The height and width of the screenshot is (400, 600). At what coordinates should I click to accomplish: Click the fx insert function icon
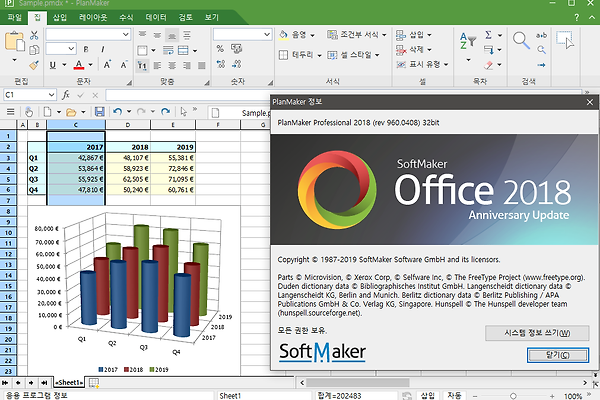tap(66, 95)
